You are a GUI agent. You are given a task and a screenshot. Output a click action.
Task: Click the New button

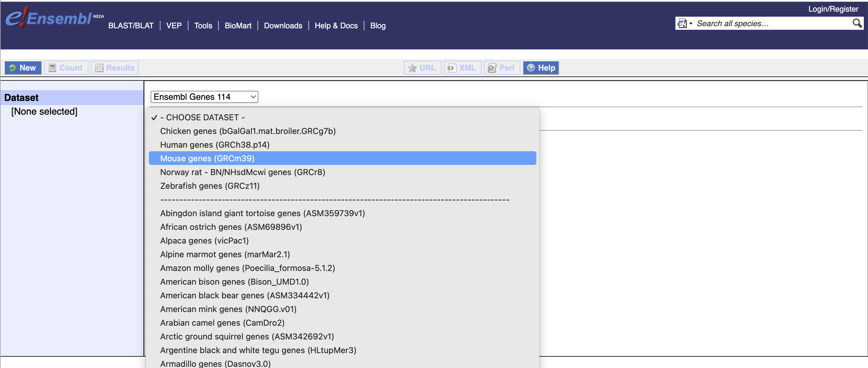pyautogui.click(x=23, y=68)
